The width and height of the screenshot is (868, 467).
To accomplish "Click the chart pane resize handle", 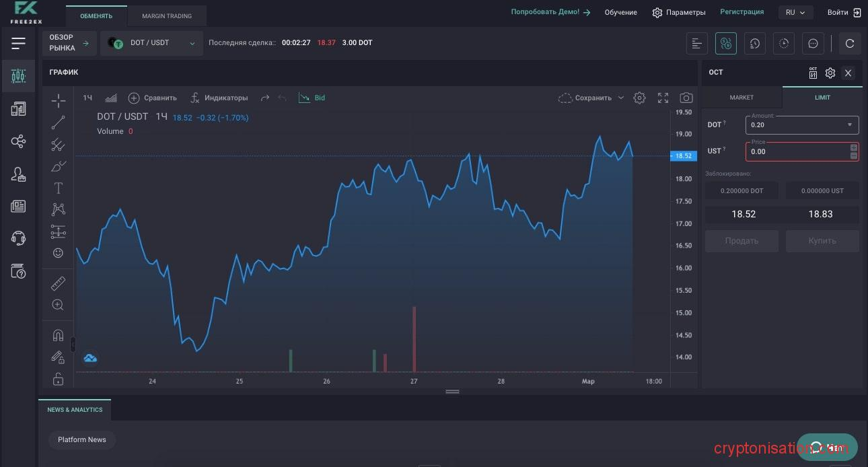I will click(452, 392).
